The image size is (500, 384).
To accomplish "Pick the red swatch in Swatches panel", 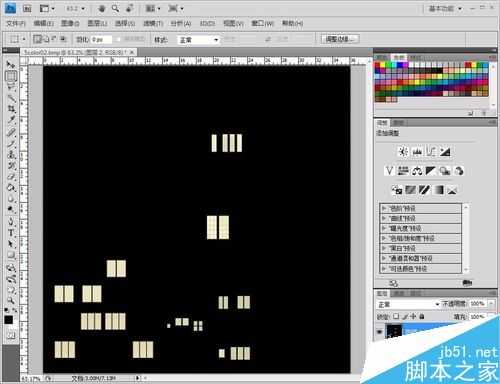I will (x=378, y=65).
